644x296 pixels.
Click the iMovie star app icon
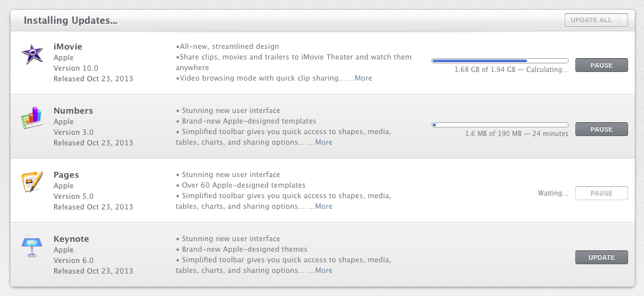[32, 54]
